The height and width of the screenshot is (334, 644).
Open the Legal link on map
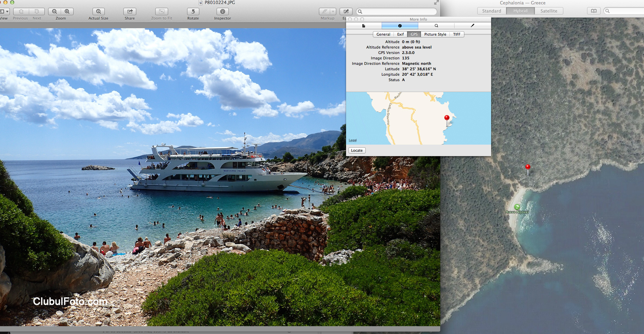tap(353, 140)
